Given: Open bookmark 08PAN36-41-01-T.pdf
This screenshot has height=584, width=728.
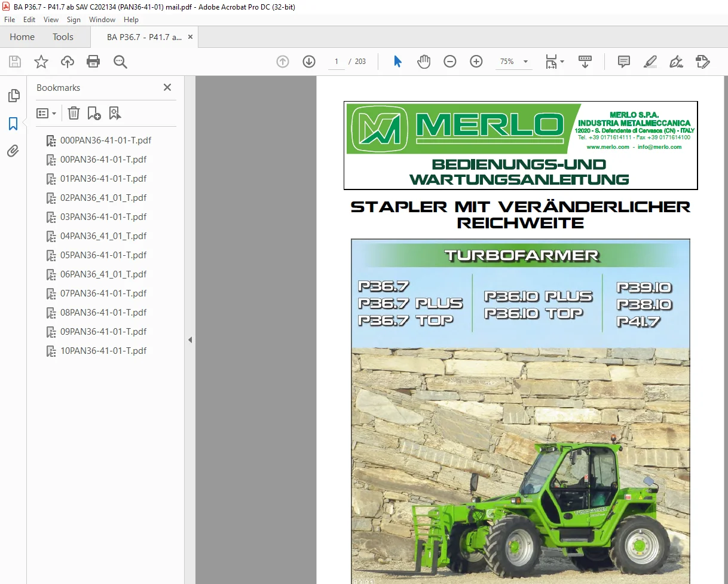Looking at the screenshot, I should tap(103, 313).
